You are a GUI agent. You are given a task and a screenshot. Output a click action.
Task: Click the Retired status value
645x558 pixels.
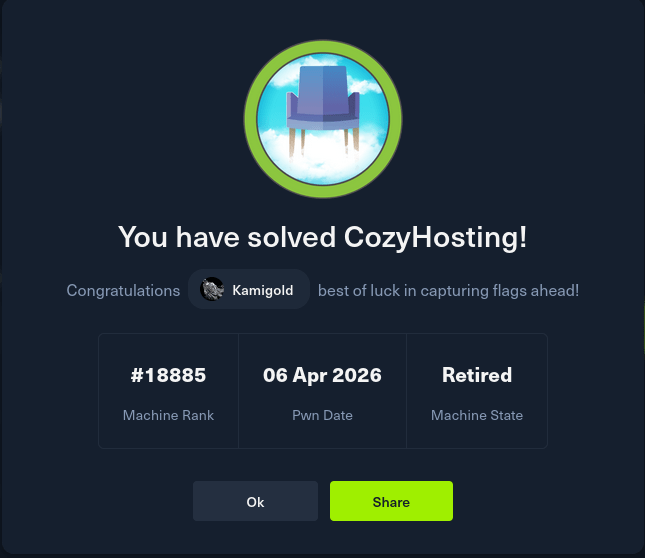477,375
